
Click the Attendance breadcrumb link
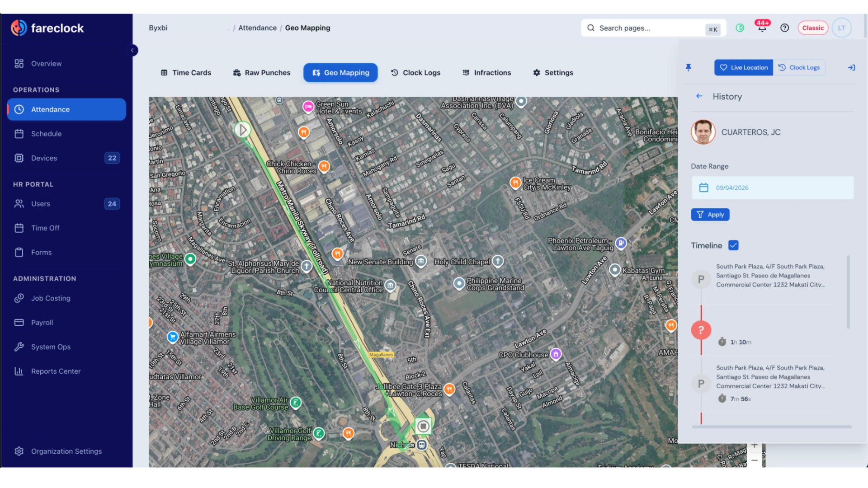tap(257, 28)
